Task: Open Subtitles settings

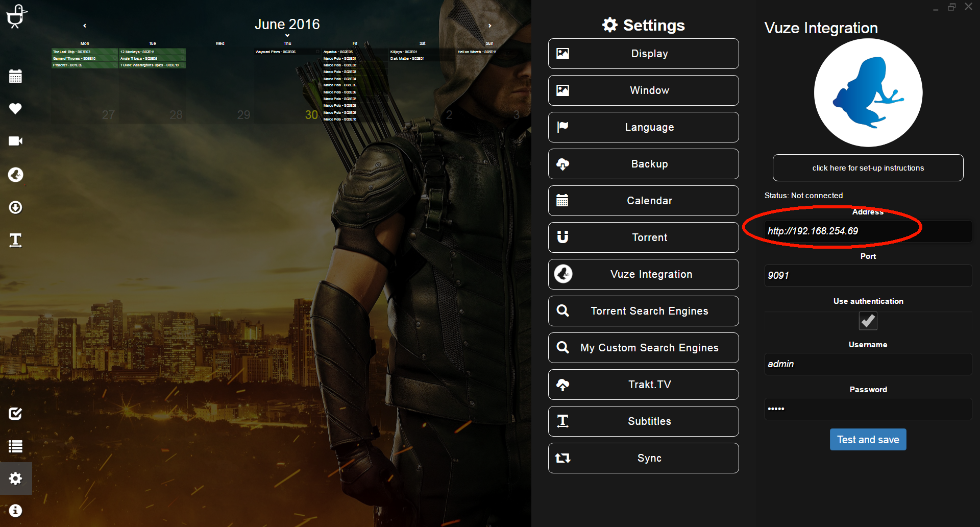Action: click(x=643, y=421)
